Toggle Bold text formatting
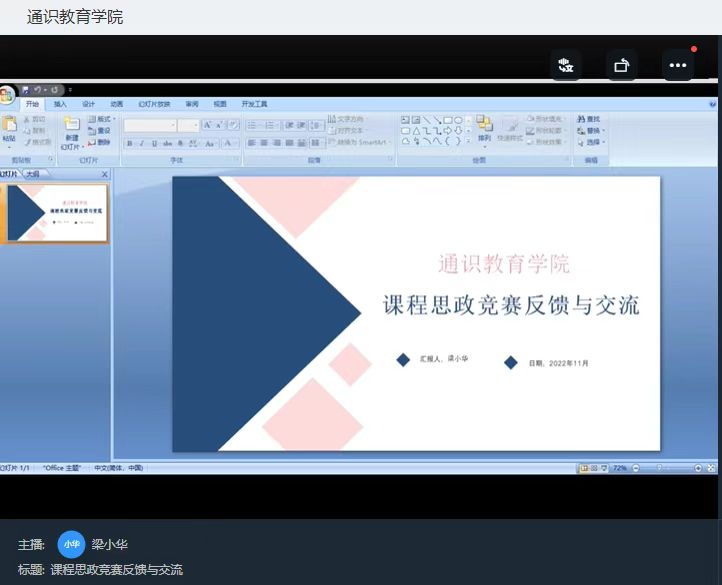The width and height of the screenshot is (722, 585). (x=129, y=144)
